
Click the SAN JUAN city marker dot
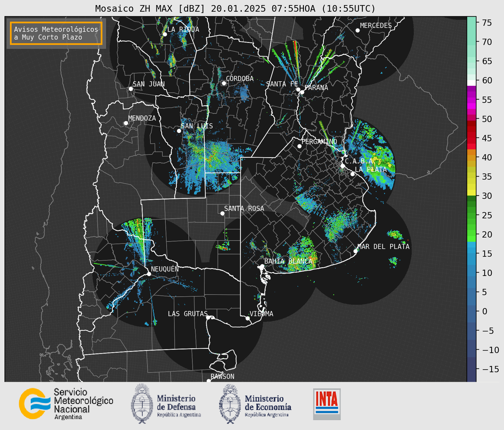[131, 89]
